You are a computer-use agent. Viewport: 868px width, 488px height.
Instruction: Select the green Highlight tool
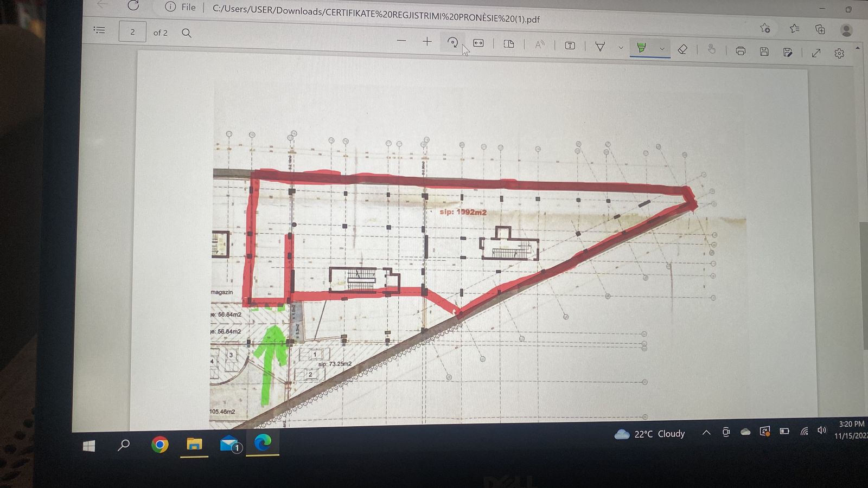pos(642,48)
